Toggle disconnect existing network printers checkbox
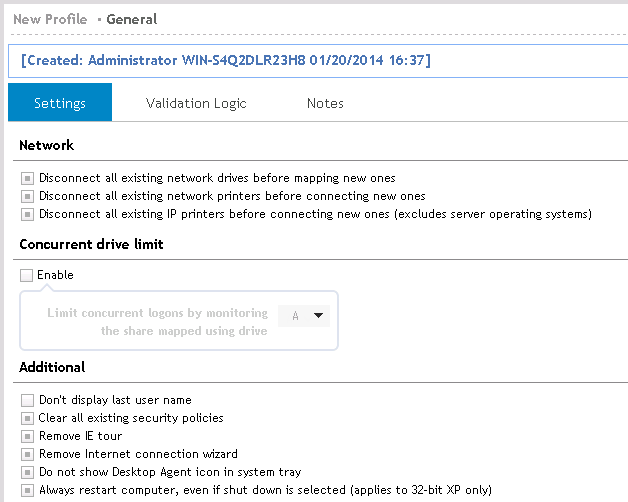The height and width of the screenshot is (502, 628). (27, 196)
